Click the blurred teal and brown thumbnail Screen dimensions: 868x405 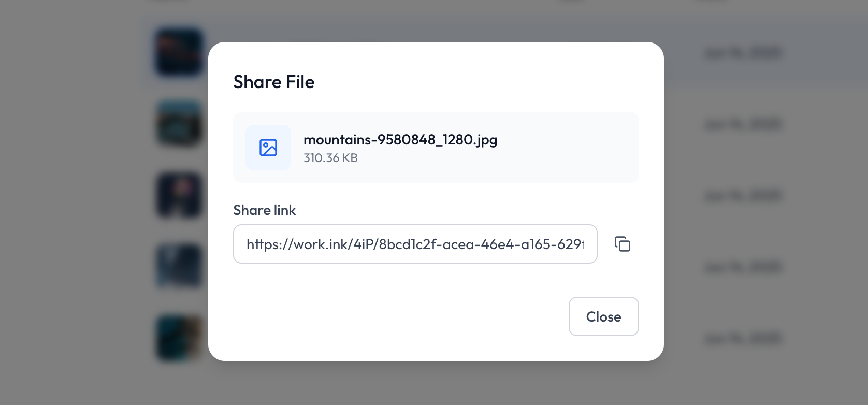click(x=179, y=338)
